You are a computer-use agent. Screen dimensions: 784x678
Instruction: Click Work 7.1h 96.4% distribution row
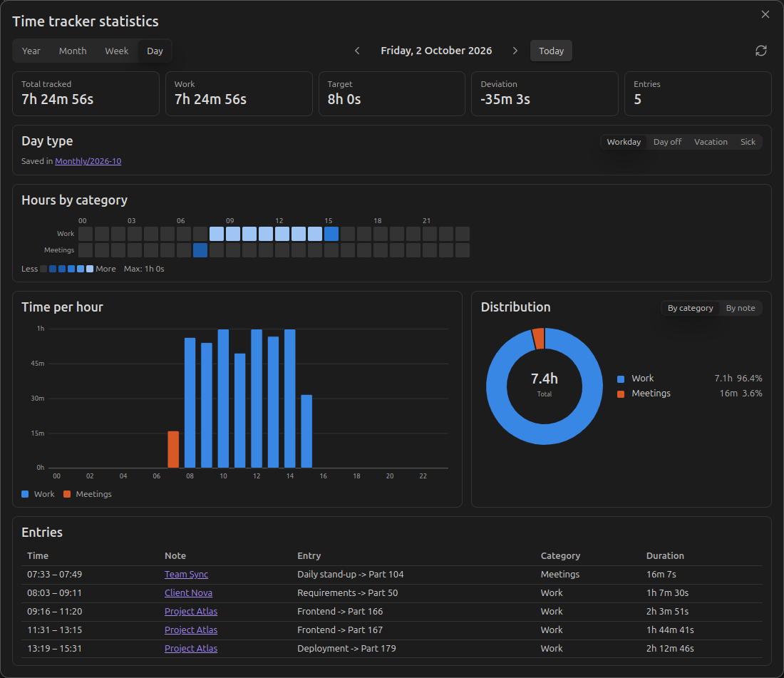(x=689, y=379)
